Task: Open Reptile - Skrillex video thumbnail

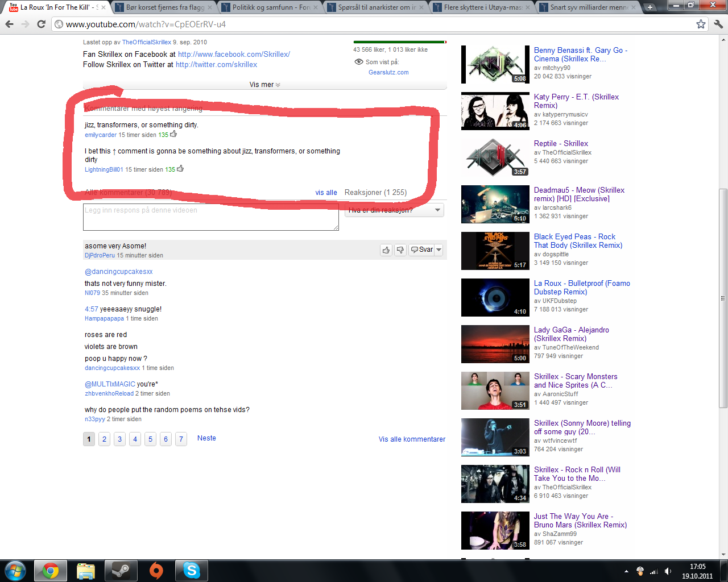Action: [x=495, y=157]
